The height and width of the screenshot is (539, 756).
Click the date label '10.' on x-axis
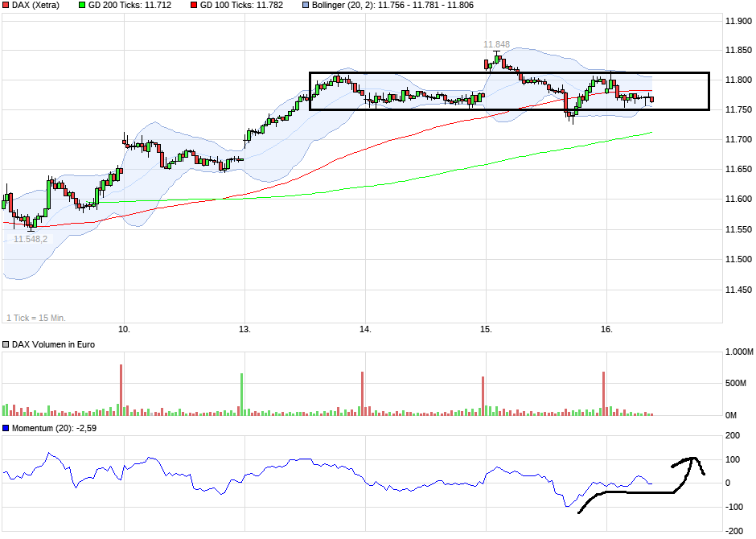(x=125, y=329)
